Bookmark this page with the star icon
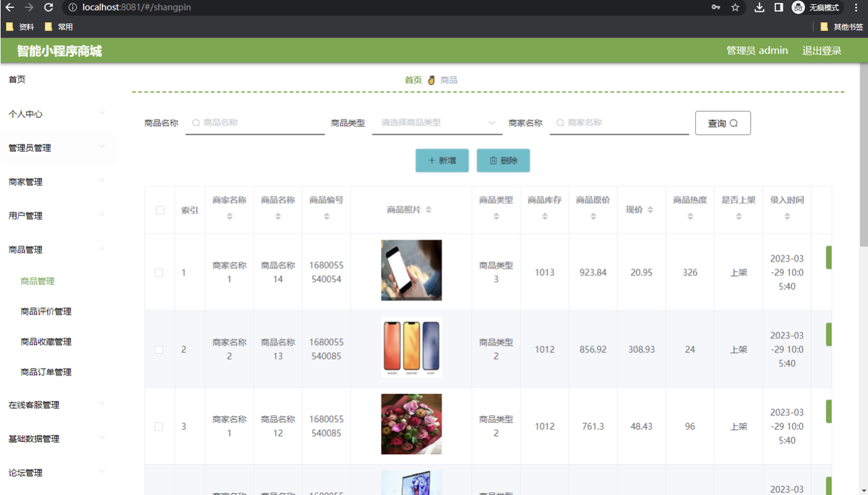868x495 pixels. click(735, 7)
